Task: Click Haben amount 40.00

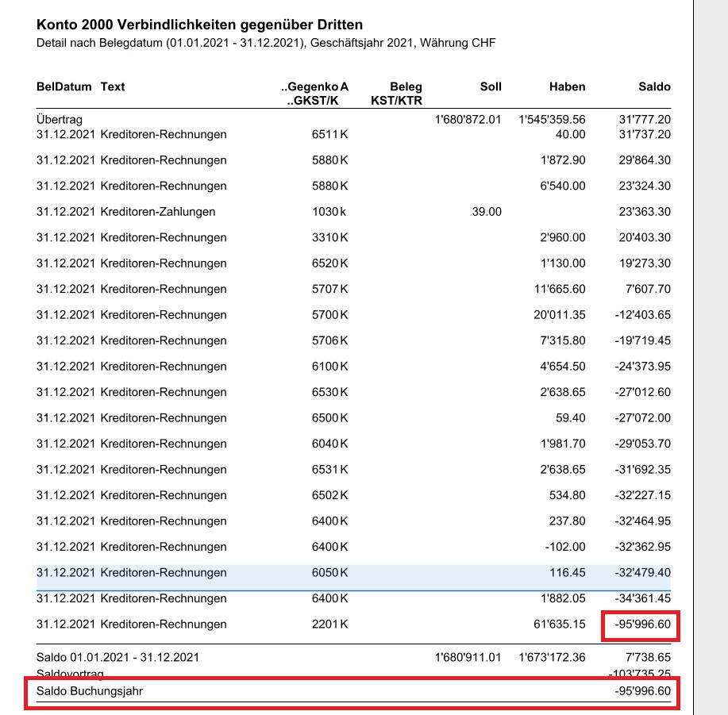Action: pyautogui.click(x=571, y=135)
